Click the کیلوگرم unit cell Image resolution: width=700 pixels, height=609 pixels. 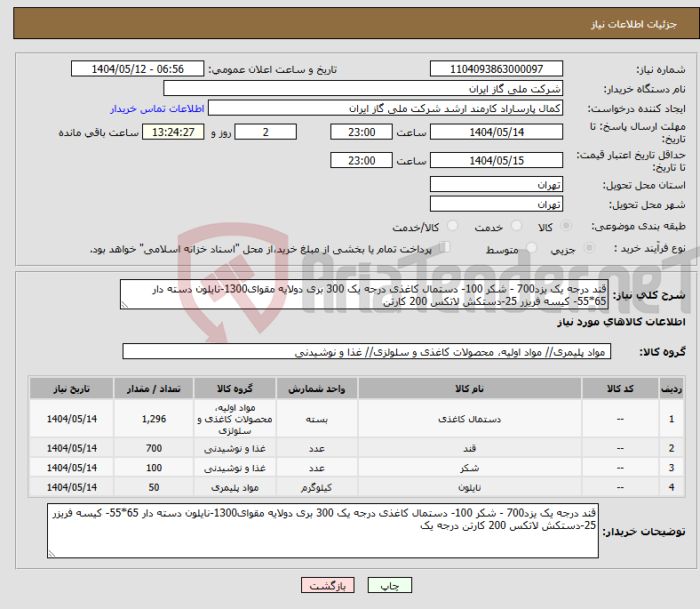[x=316, y=487]
